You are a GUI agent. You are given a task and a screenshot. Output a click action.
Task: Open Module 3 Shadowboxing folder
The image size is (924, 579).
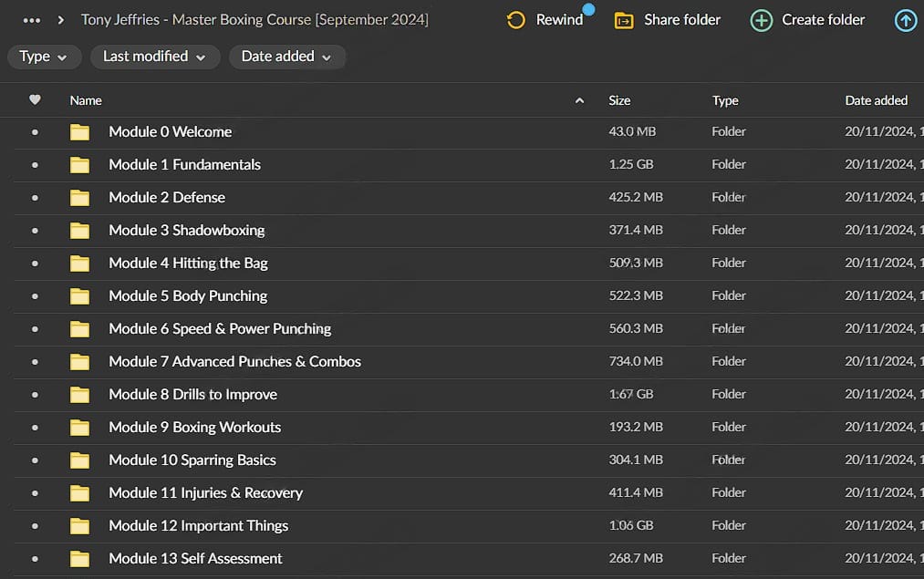coord(186,231)
